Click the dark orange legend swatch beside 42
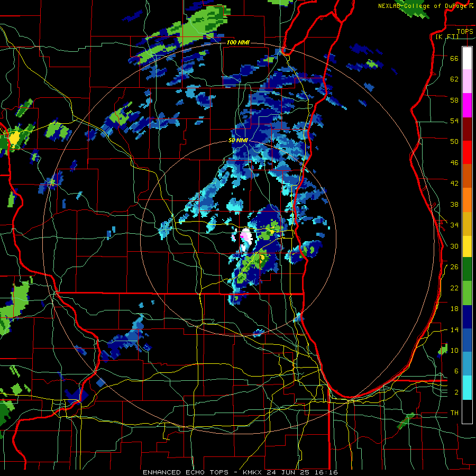 [x=467, y=176]
